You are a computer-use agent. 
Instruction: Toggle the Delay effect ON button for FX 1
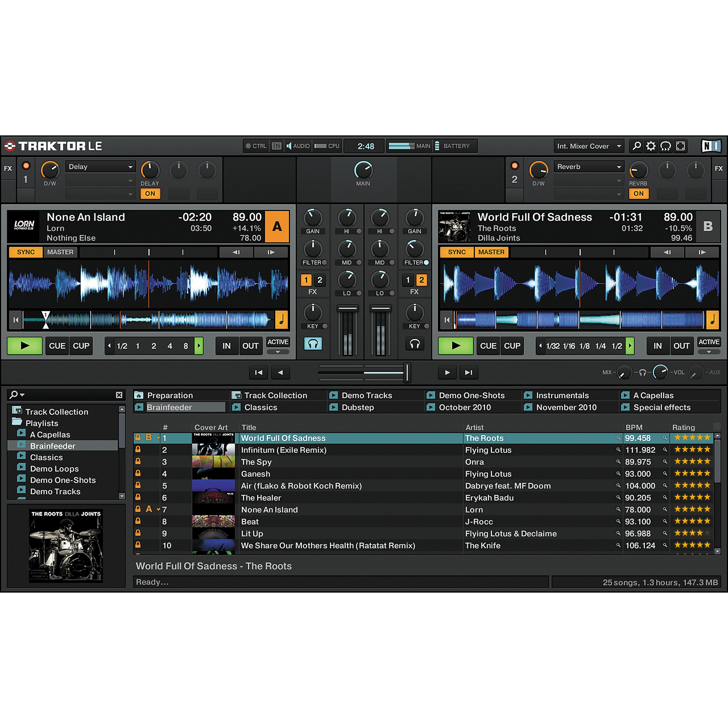(150, 193)
